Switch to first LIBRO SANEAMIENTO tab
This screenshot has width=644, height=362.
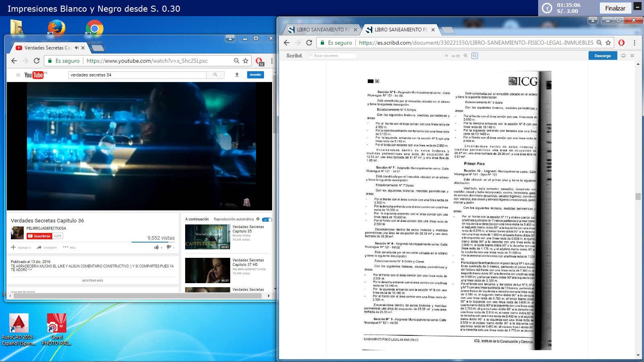click(x=320, y=30)
